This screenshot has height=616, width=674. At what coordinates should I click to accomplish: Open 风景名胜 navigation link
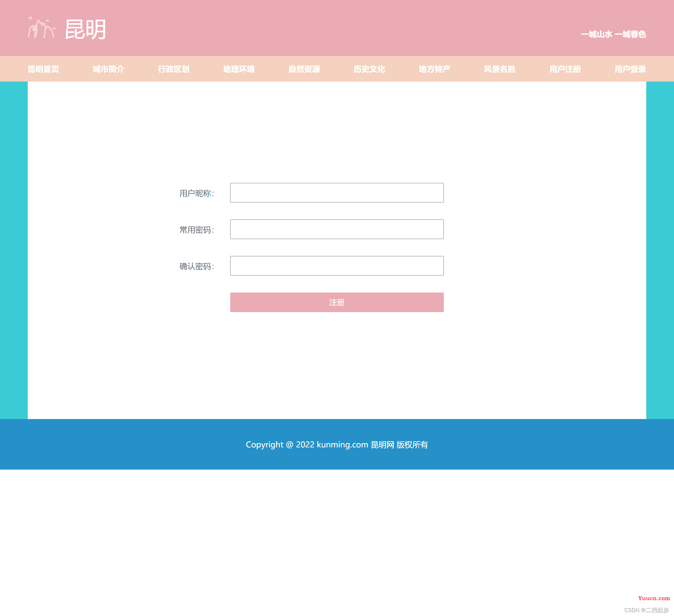point(500,69)
